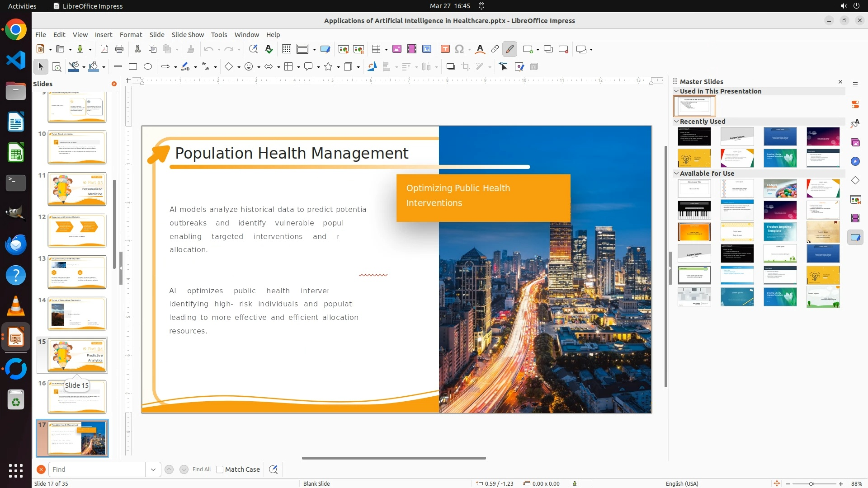
Task: Click the Insert Hyperlink icon
Action: pyautogui.click(x=495, y=49)
